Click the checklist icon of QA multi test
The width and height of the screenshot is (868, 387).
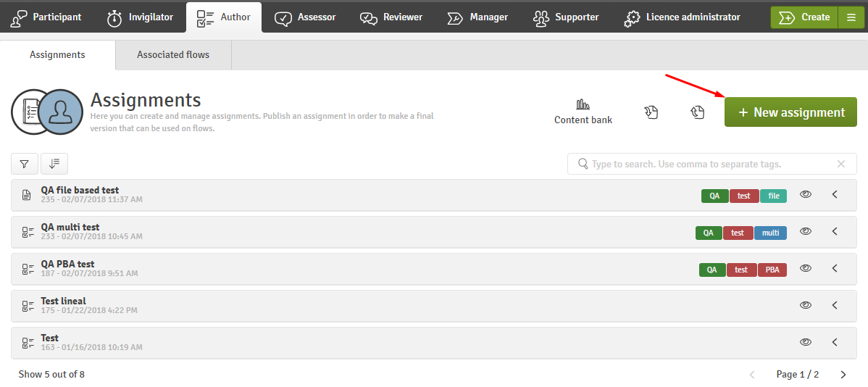pyautogui.click(x=27, y=232)
